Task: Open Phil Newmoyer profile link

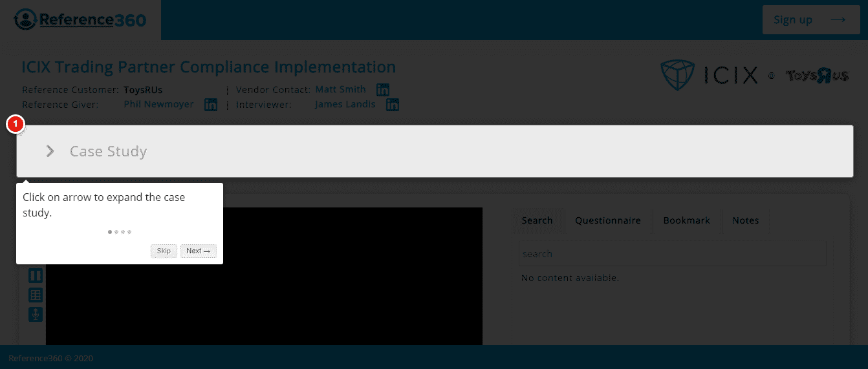Action: coord(158,104)
